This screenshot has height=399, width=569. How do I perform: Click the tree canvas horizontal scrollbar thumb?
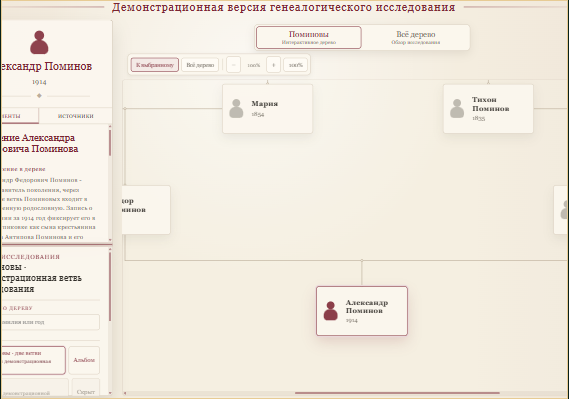pyautogui.click(x=397, y=393)
